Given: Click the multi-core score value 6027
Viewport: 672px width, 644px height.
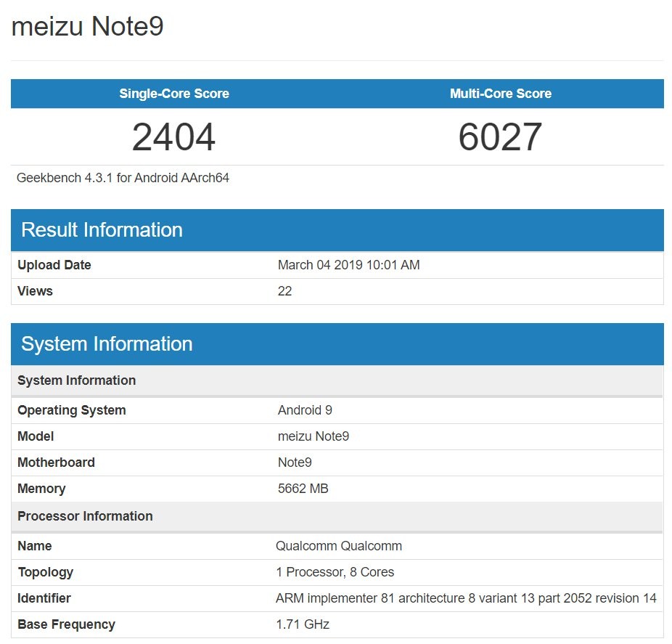Looking at the screenshot, I should [x=500, y=136].
